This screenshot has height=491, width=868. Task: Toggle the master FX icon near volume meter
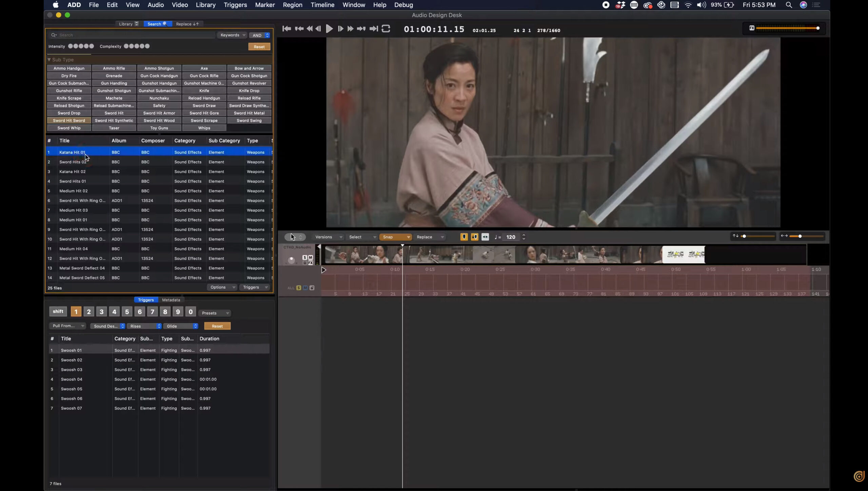pyautogui.click(x=752, y=28)
